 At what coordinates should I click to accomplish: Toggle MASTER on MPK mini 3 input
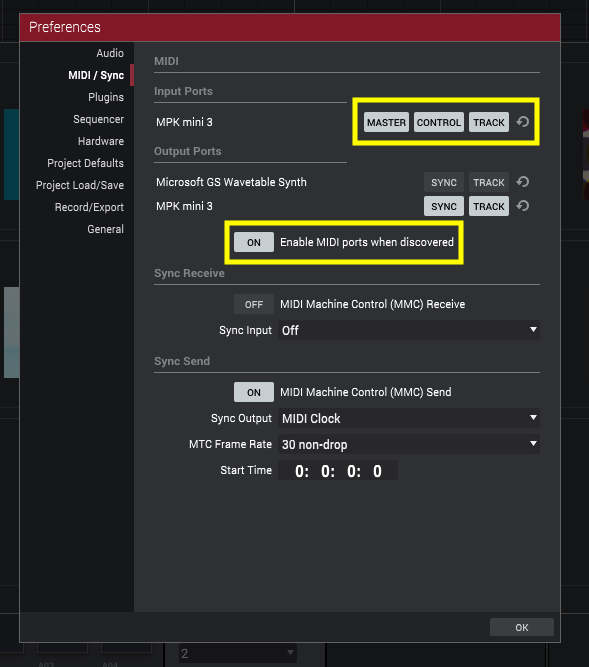click(386, 122)
